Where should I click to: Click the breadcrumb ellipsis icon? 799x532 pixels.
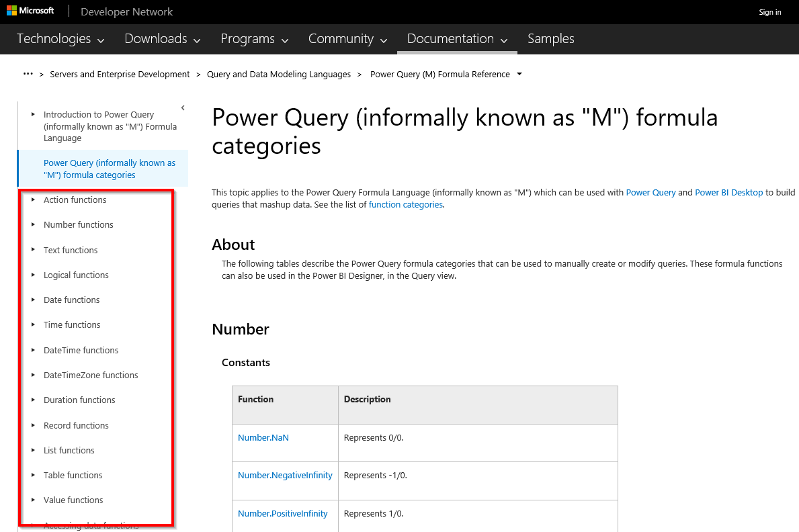tap(28, 74)
